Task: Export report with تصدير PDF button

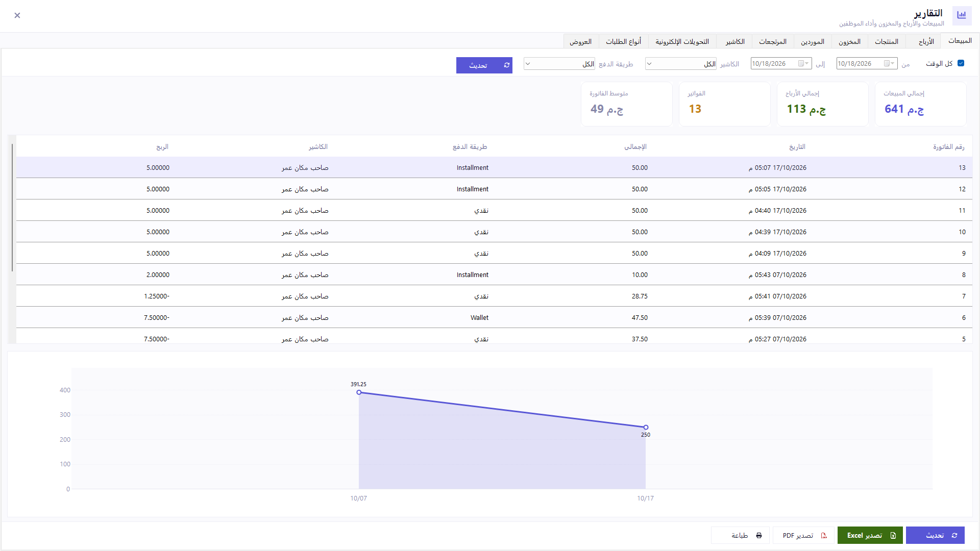Action: click(x=803, y=535)
